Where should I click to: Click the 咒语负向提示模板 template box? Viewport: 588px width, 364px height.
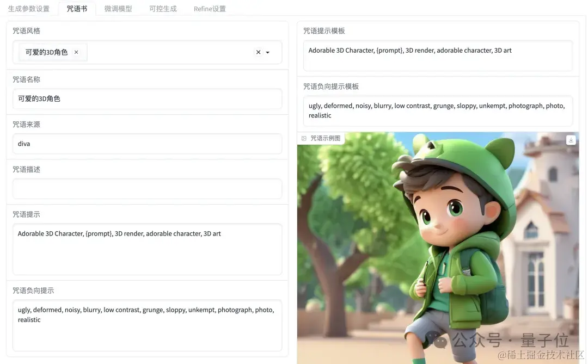point(438,110)
